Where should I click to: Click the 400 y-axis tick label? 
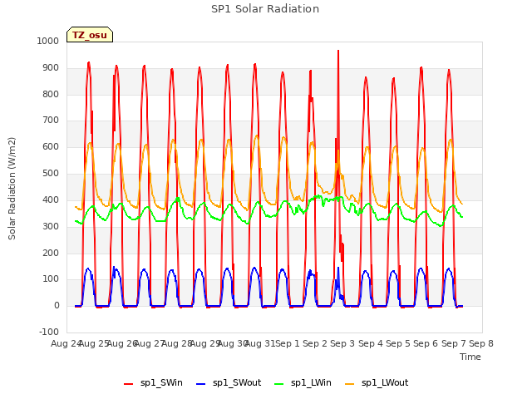point(51,199)
